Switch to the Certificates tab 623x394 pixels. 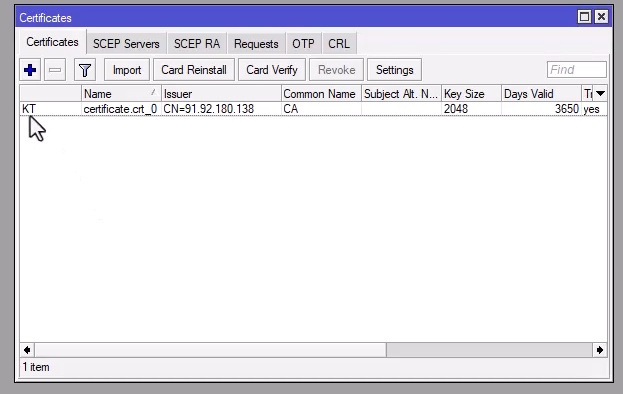click(52, 42)
